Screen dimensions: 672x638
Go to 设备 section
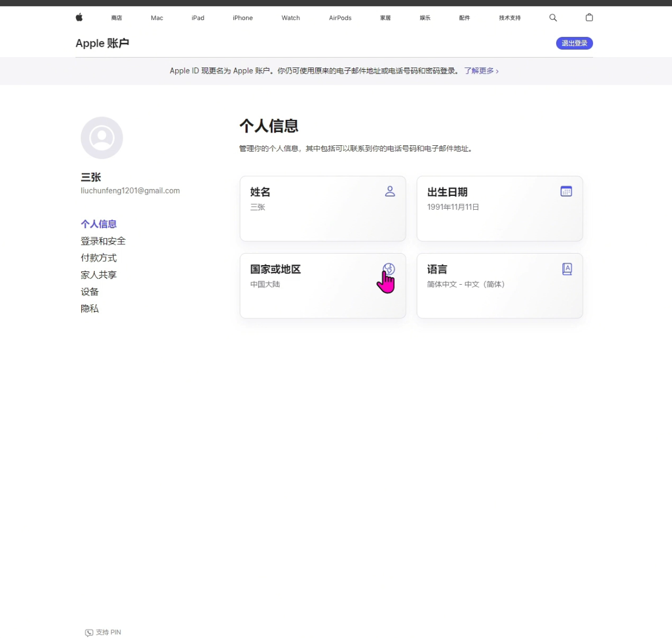[89, 292]
